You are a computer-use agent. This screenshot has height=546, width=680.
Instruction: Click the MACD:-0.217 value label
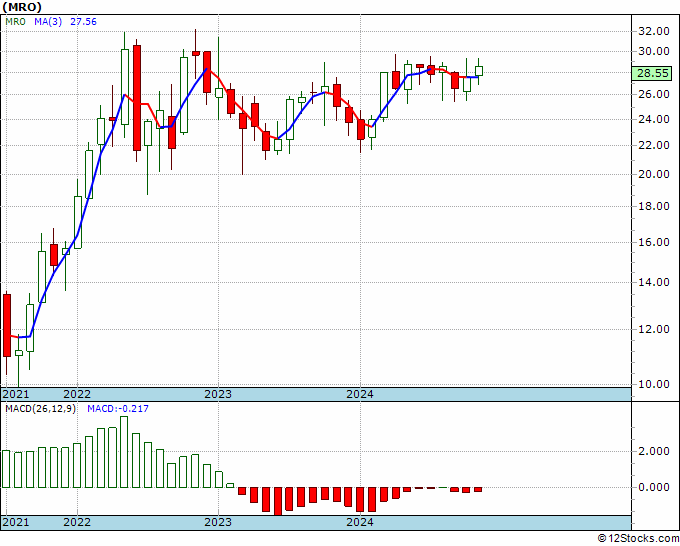point(118,409)
